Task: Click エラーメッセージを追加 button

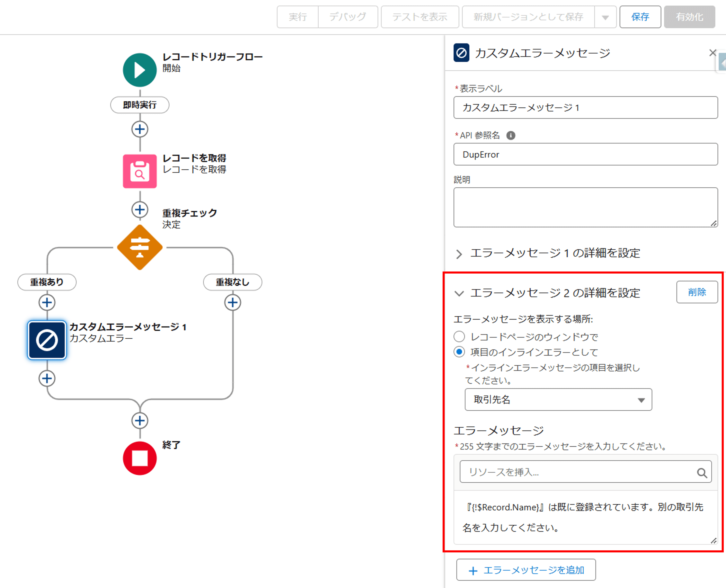Action: point(526,570)
